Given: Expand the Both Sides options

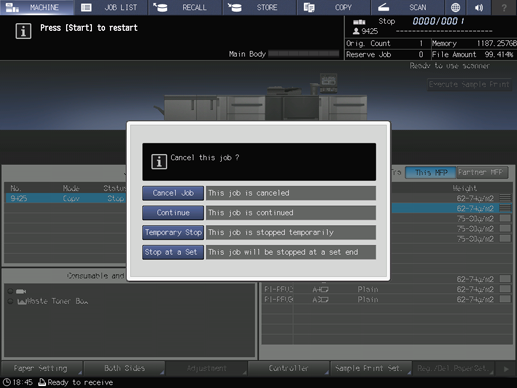Looking at the screenshot, I should pos(124,368).
